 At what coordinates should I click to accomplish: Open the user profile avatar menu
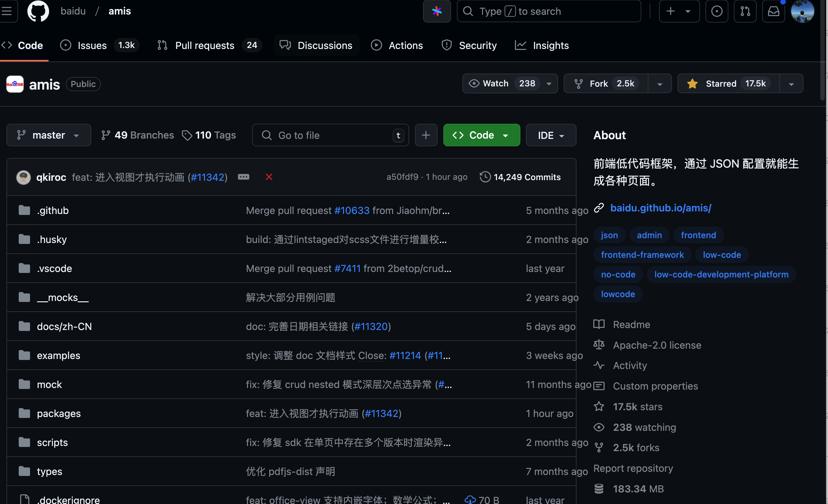[x=803, y=11]
